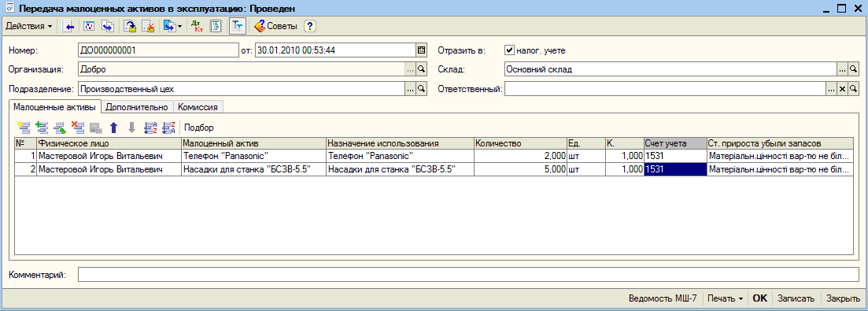
Task: Show the Дт/Кт postings result icon
Action: [x=197, y=26]
